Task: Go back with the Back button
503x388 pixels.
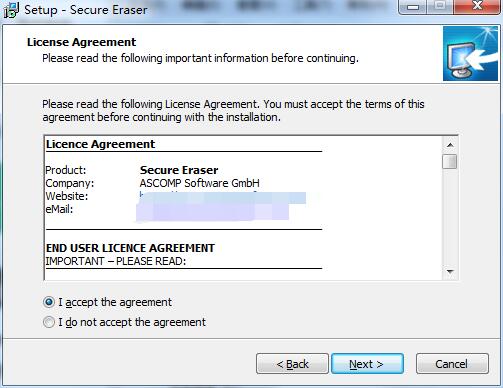Action: point(292,364)
